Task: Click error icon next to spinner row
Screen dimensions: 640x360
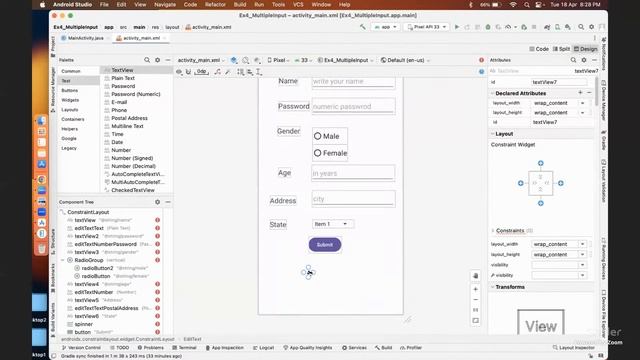Action: tap(157, 324)
